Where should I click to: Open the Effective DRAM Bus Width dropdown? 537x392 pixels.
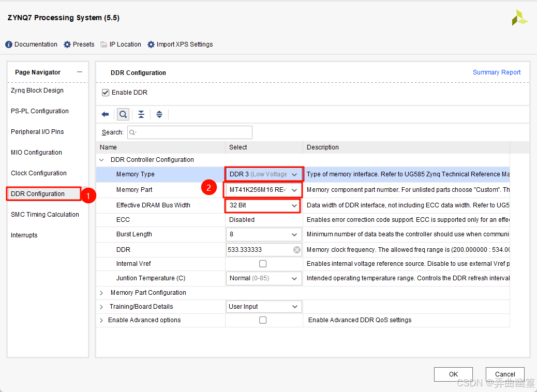(x=263, y=205)
